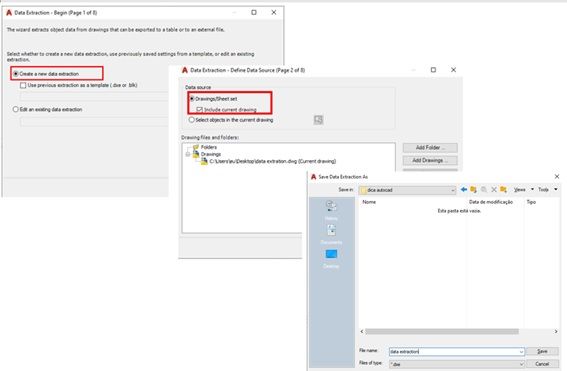Viewport: 567px width, 371px height.
Task: Close the Define Data Source (Page 2) window
Action: point(453,70)
